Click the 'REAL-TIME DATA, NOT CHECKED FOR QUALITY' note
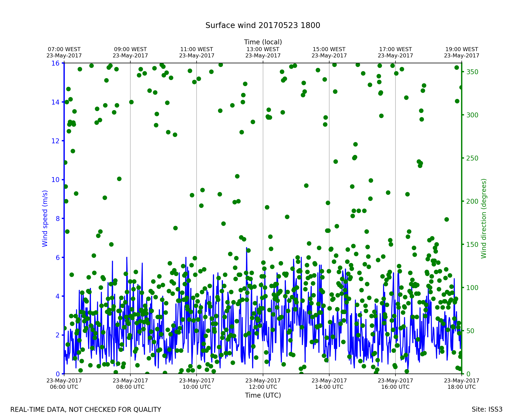 (86, 409)
